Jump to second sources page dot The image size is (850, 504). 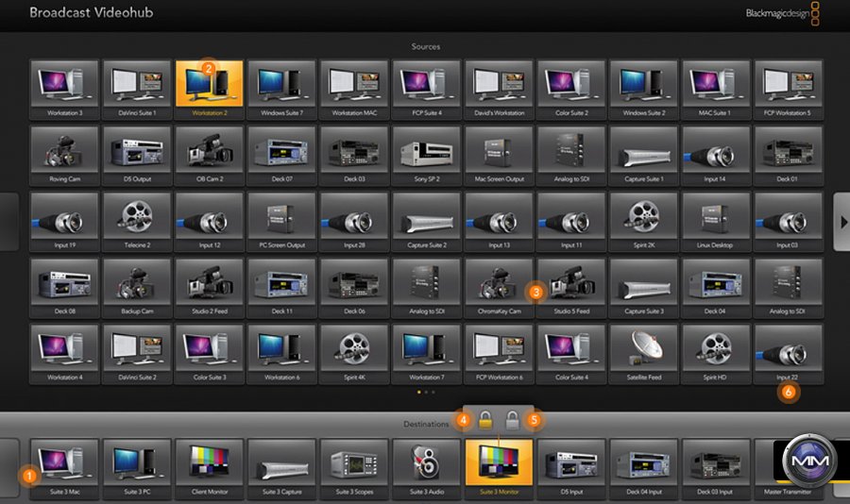(426, 392)
